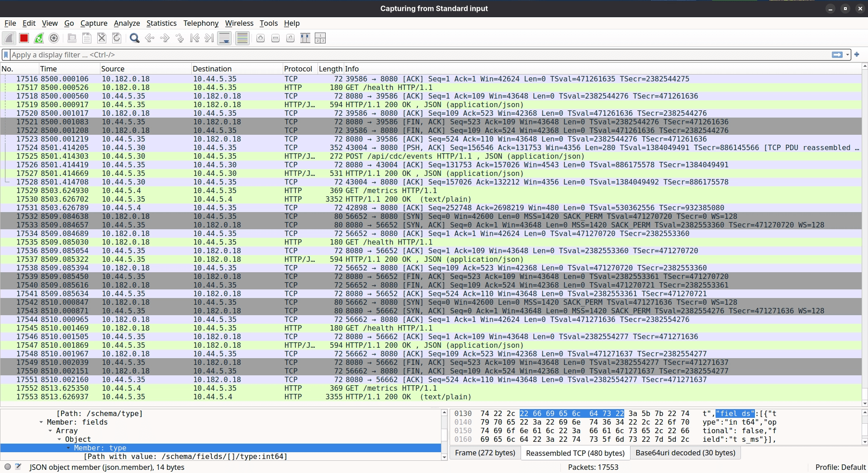Image resolution: width=868 pixels, height=473 pixels.
Task: Collapse the Object tree node
Action: click(59, 439)
